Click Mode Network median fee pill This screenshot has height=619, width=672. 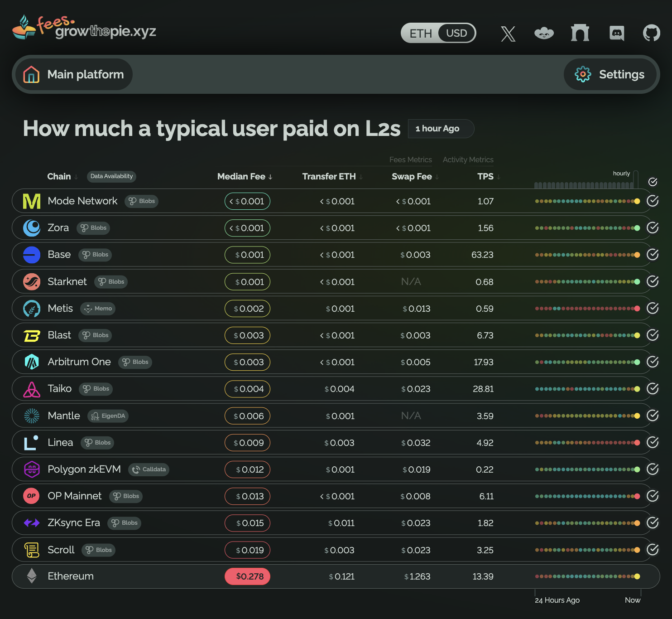click(x=247, y=201)
